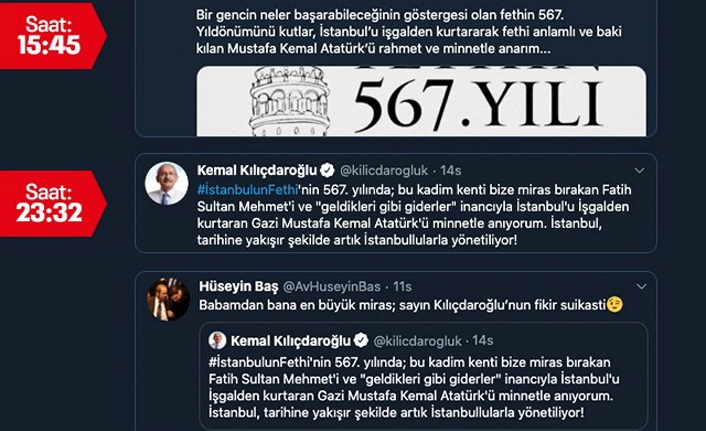
Task: Click the Hüseyin Baş display name
Action: (238, 286)
